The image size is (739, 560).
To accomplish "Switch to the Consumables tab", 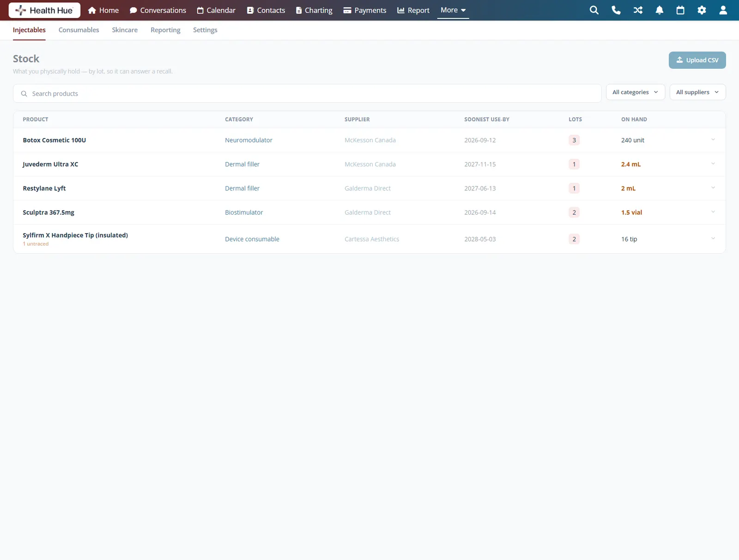I will pyautogui.click(x=79, y=30).
